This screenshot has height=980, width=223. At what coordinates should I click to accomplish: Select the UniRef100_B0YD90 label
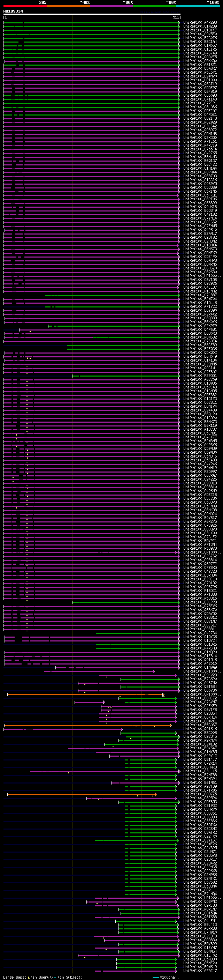(200, 310)
